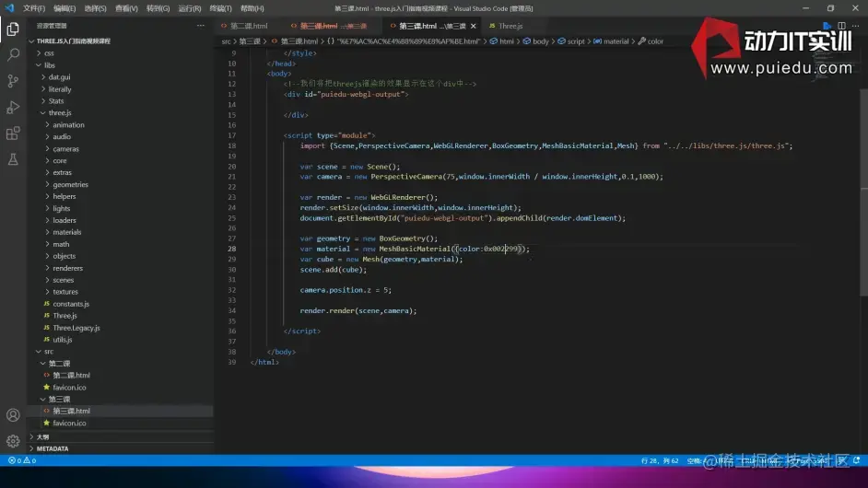Click errors and warnings count in status bar
Screen dimensions: 868x488
click(x=21, y=459)
